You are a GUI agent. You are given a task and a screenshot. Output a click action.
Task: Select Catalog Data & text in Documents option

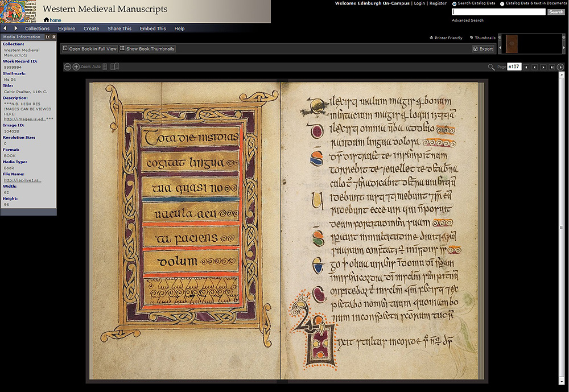click(502, 3)
